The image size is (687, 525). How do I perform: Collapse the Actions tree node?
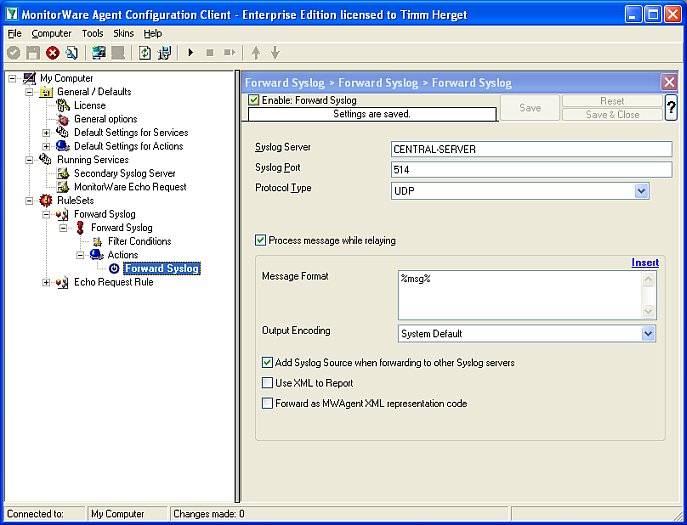pos(80,255)
